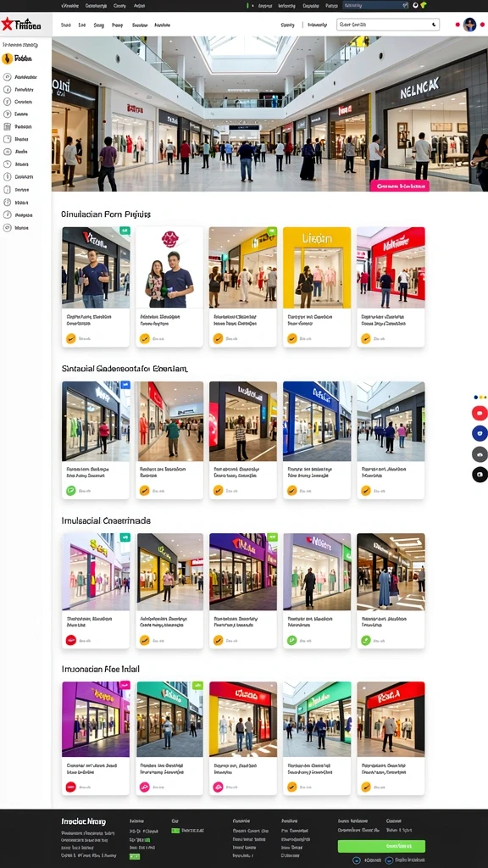Click the pink corner badge on the magenta storefront card
The width and height of the screenshot is (488, 868).
click(x=125, y=685)
